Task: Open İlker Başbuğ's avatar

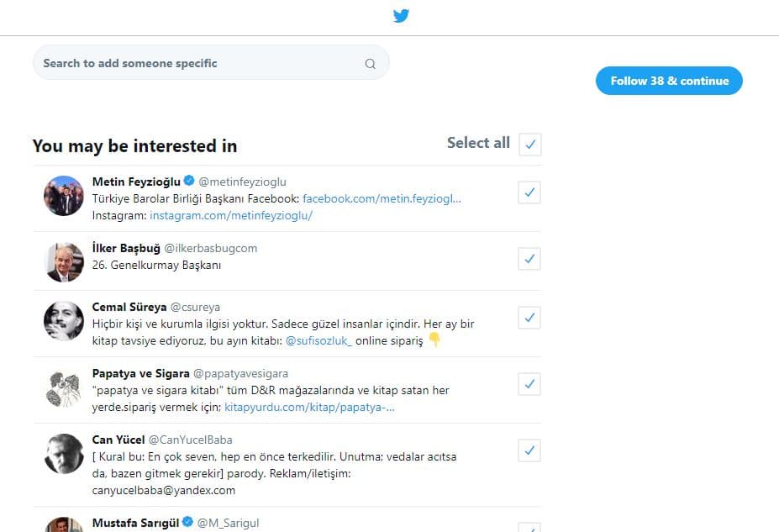Action: 64,262
